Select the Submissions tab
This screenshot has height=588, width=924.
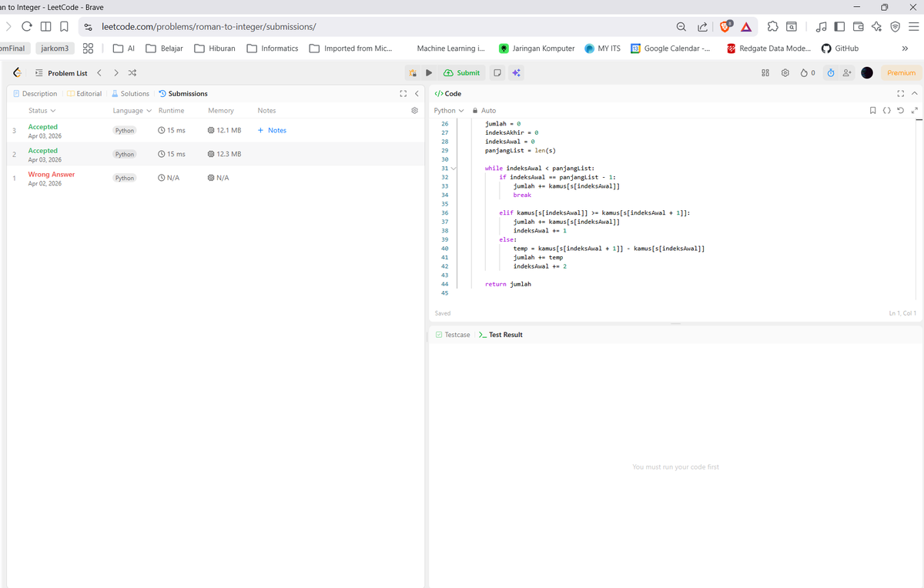[183, 94]
